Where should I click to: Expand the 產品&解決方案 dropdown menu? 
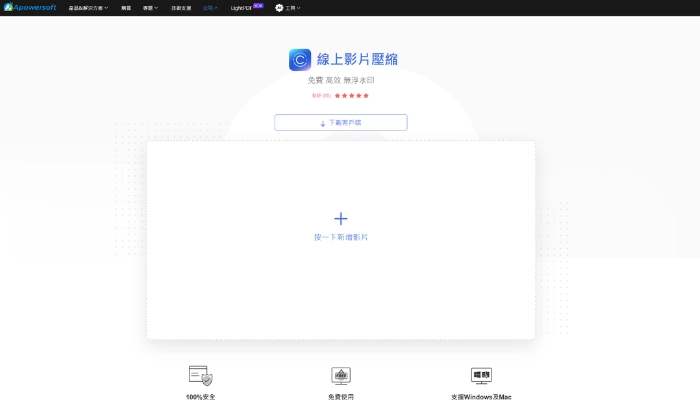(88, 8)
